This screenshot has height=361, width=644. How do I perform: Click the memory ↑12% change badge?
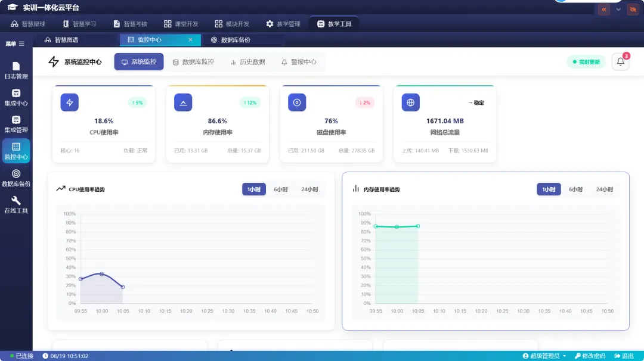[x=250, y=102]
